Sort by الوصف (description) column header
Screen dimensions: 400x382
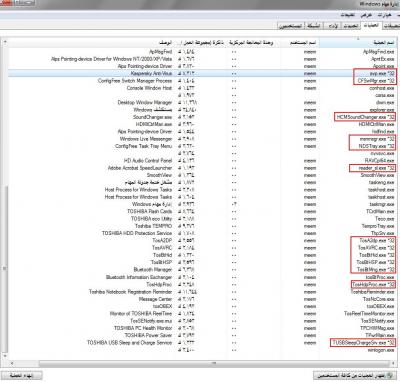point(92,43)
